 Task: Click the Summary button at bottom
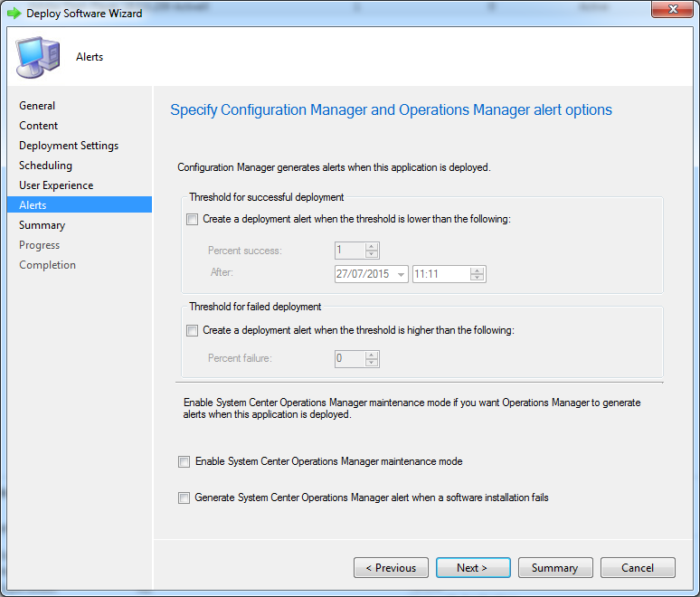click(554, 568)
